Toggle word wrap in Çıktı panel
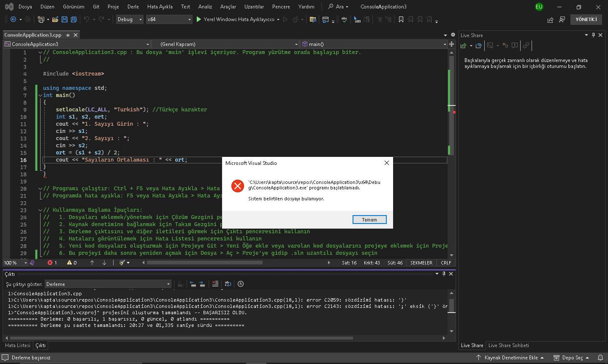Image resolution: width=608 pixels, height=364 pixels. click(x=228, y=284)
